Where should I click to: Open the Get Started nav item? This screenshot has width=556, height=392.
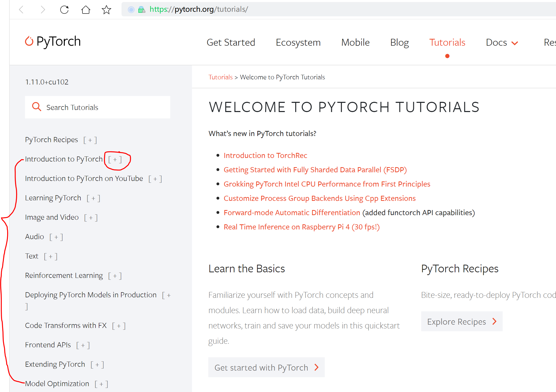pos(231,43)
